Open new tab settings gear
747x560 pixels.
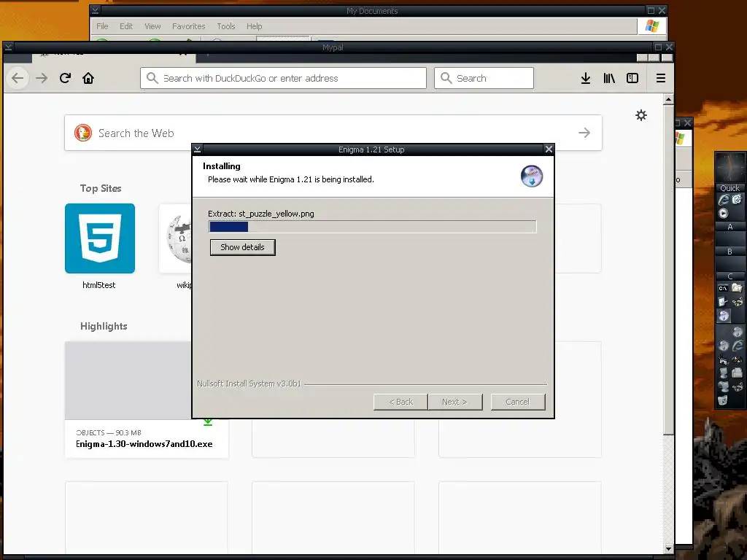(x=641, y=115)
